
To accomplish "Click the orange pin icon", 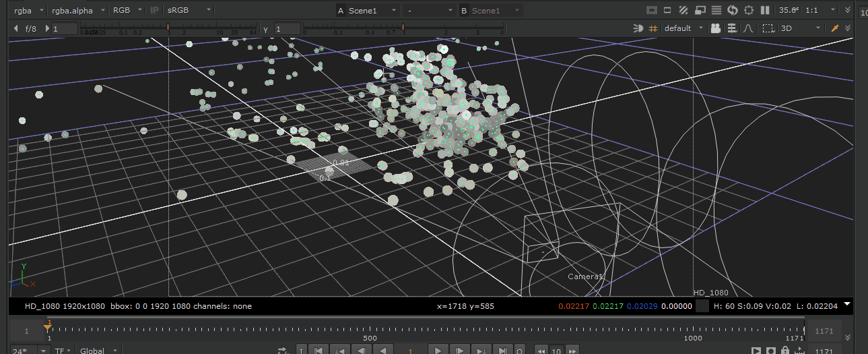I will tap(835, 28).
